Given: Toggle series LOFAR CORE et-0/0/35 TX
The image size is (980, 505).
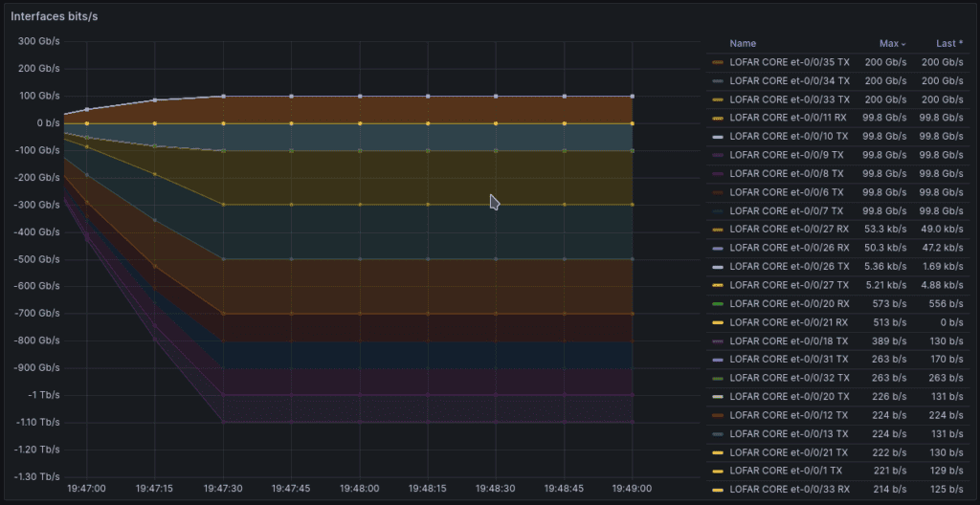Looking at the screenshot, I should (790, 62).
